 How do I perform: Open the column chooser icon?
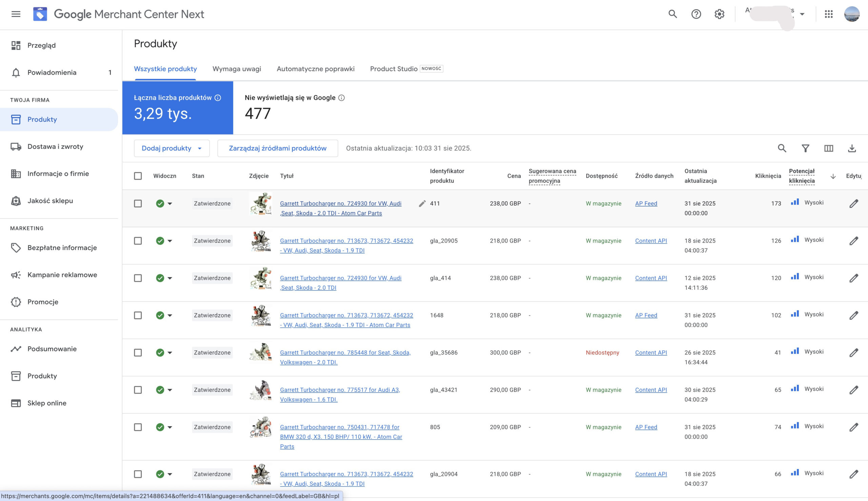point(829,148)
